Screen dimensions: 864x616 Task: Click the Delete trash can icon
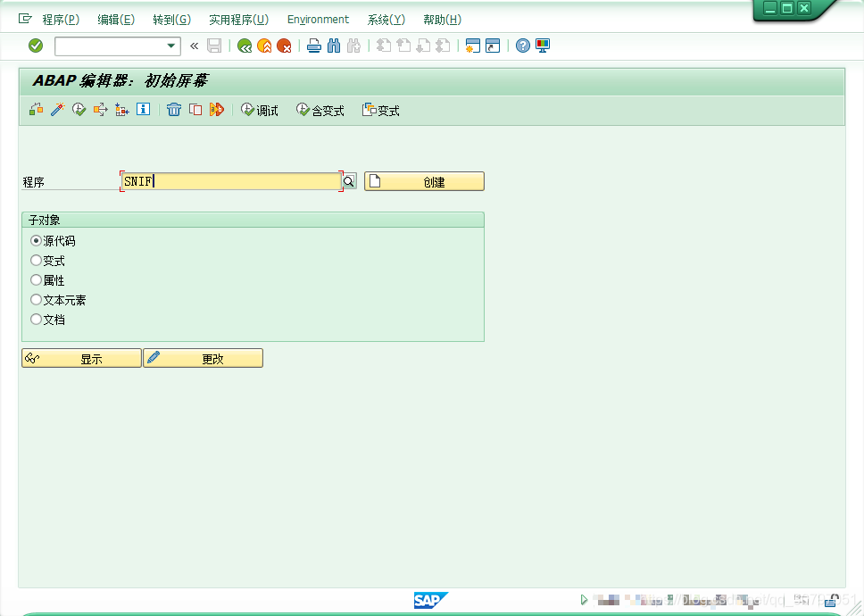(174, 110)
